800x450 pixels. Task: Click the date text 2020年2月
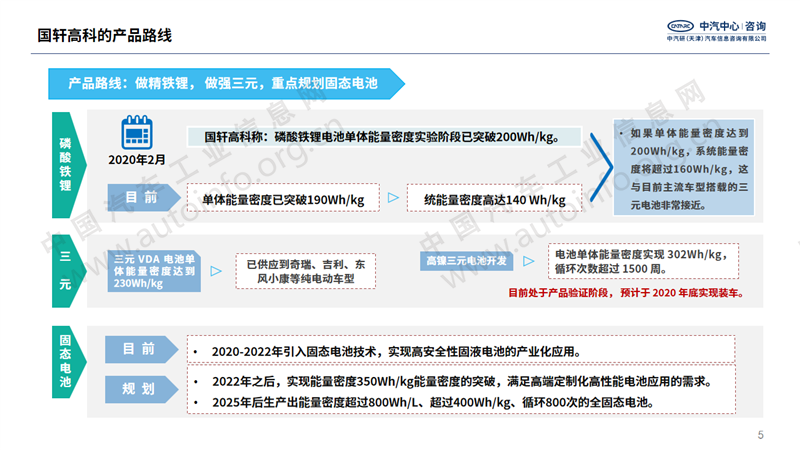(137, 160)
